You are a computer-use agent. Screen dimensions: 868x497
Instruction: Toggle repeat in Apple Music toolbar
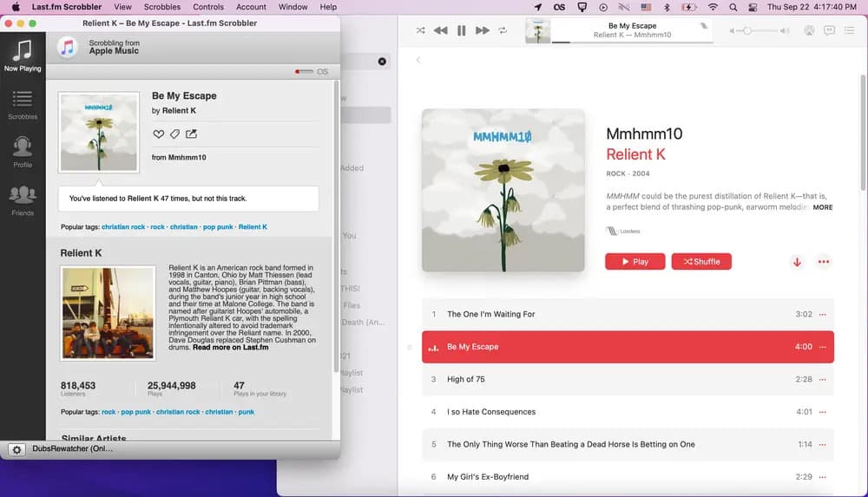[503, 30]
